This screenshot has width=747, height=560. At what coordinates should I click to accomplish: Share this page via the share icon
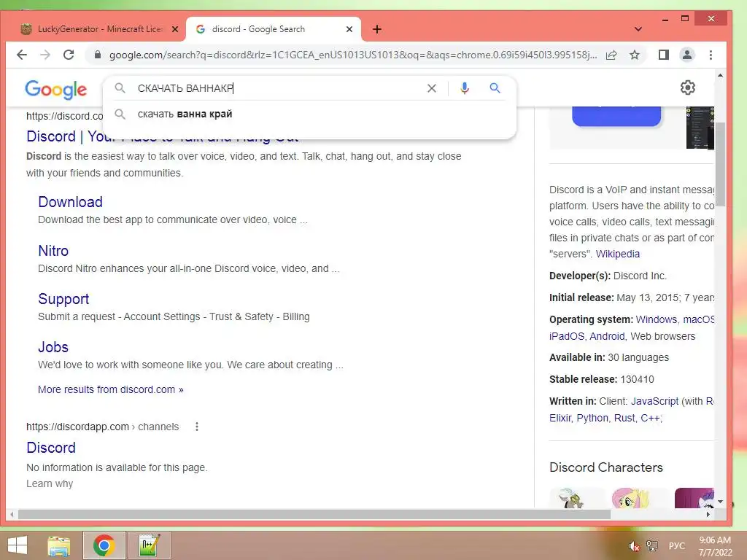click(x=611, y=55)
